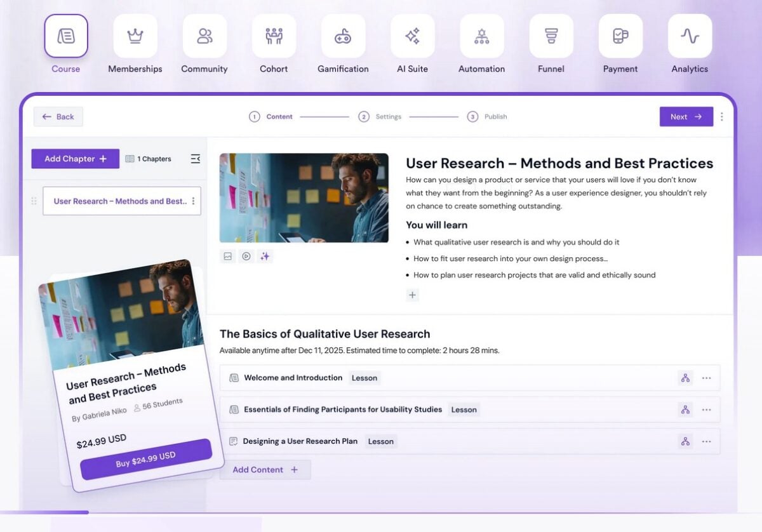Image resolution: width=762 pixels, height=532 pixels.
Task: Select the image icon under the course photo
Action: pos(228,256)
